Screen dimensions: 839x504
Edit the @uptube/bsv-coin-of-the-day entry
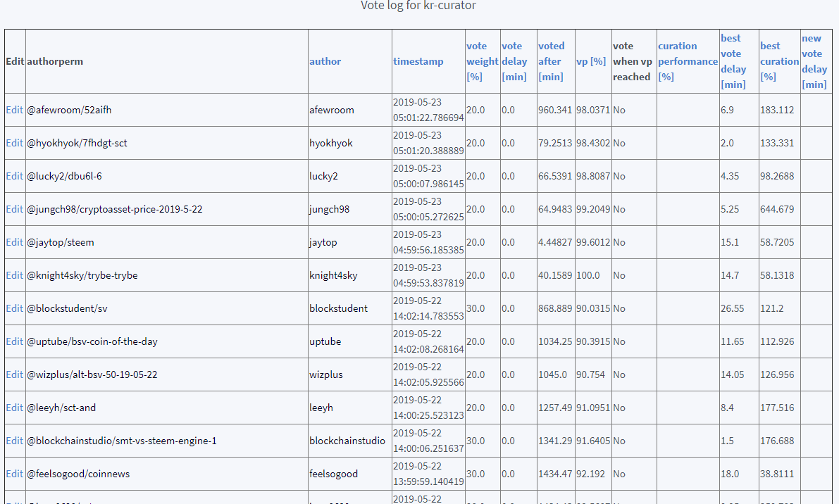tap(15, 342)
